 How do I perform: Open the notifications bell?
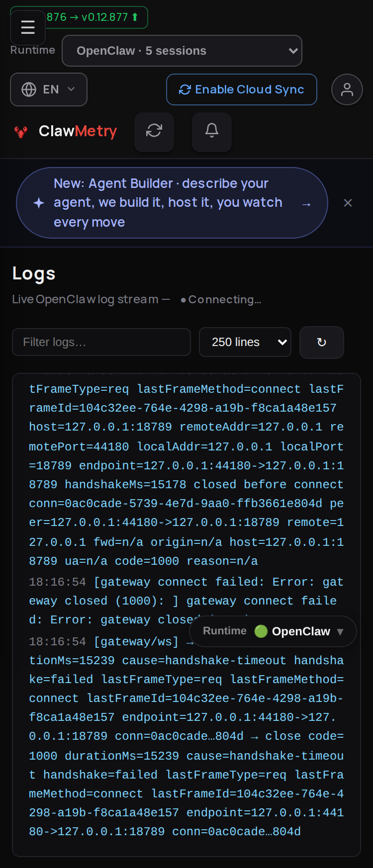(212, 132)
